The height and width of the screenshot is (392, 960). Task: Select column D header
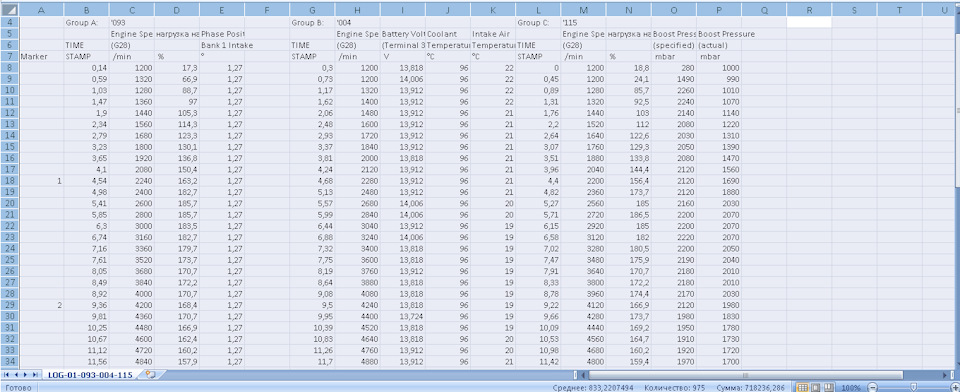[177, 10]
